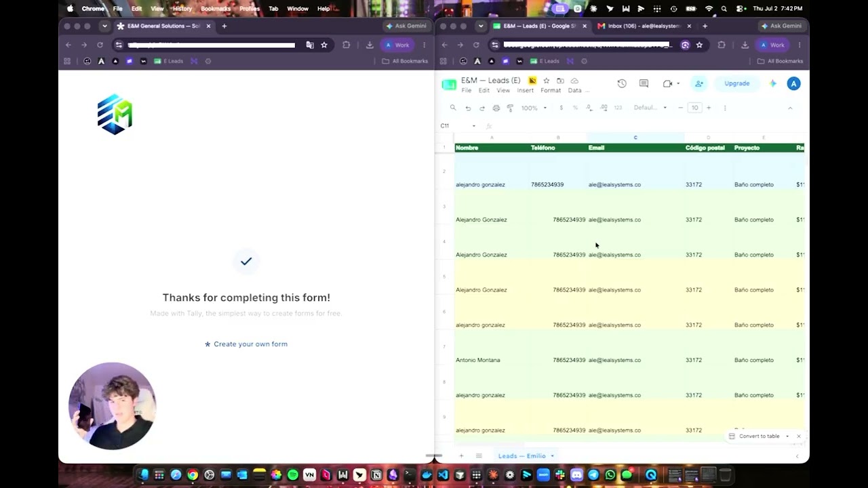Click the Meet camera icon in Sheets

(667, 83)
